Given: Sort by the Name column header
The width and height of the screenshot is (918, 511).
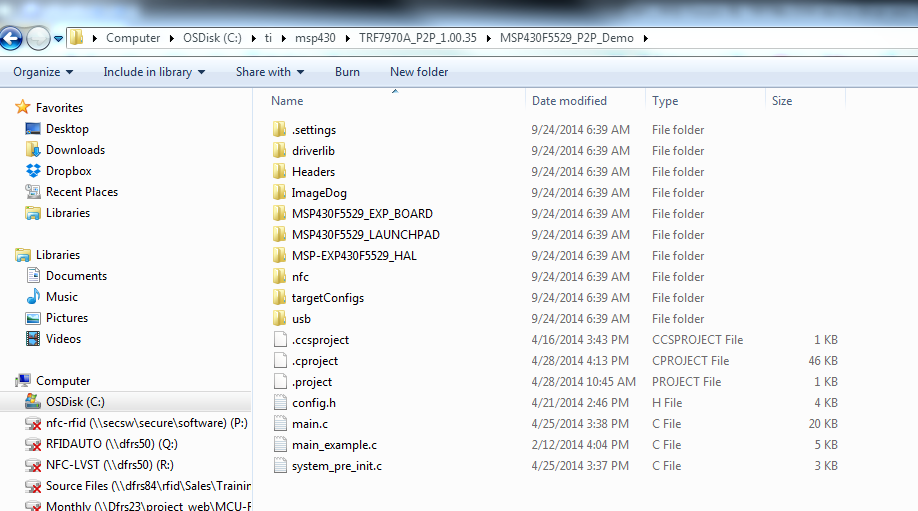Looking at the screenshot, I should tap(287, 101).
